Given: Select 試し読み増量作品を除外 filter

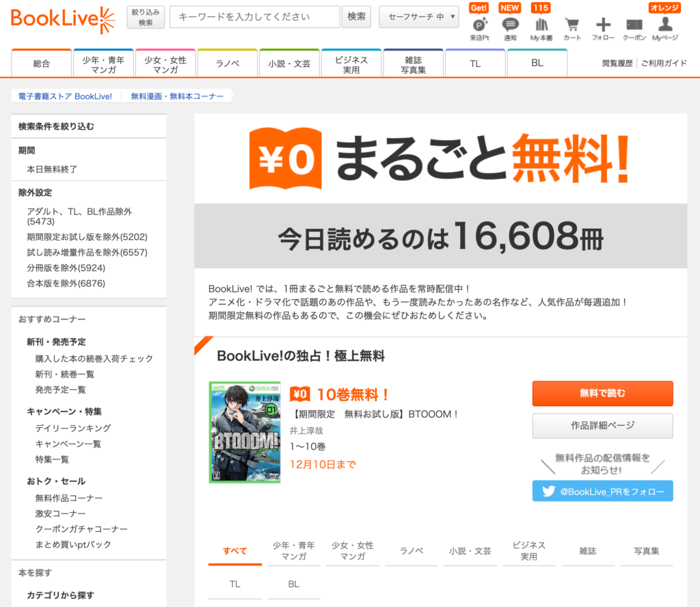Looking at the screenshot, I should point(87,252).
